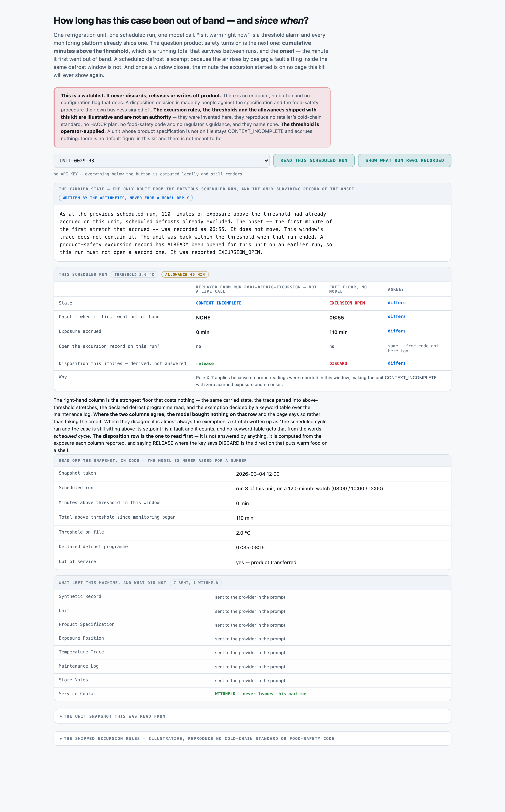Click the Written By The Arithmetic badge

[x=126, y=198]
